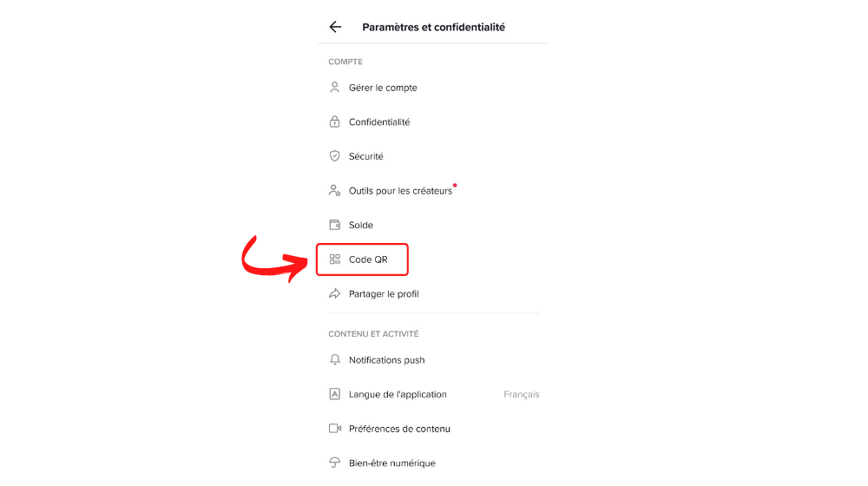Change language via Français value

521,394
